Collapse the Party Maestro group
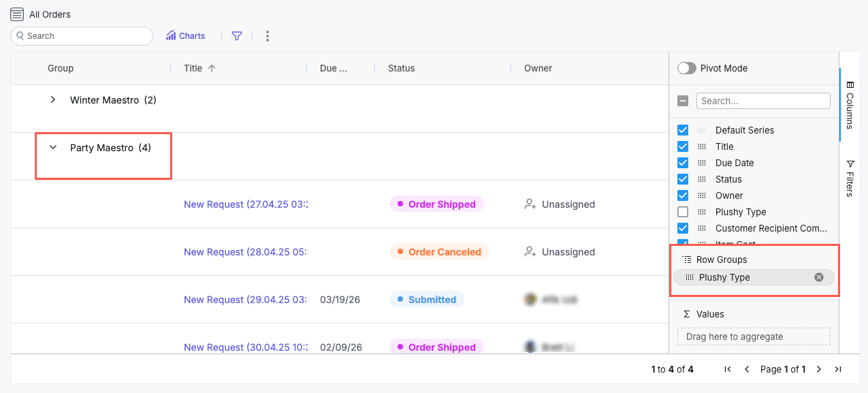 [x=53, y=148]
